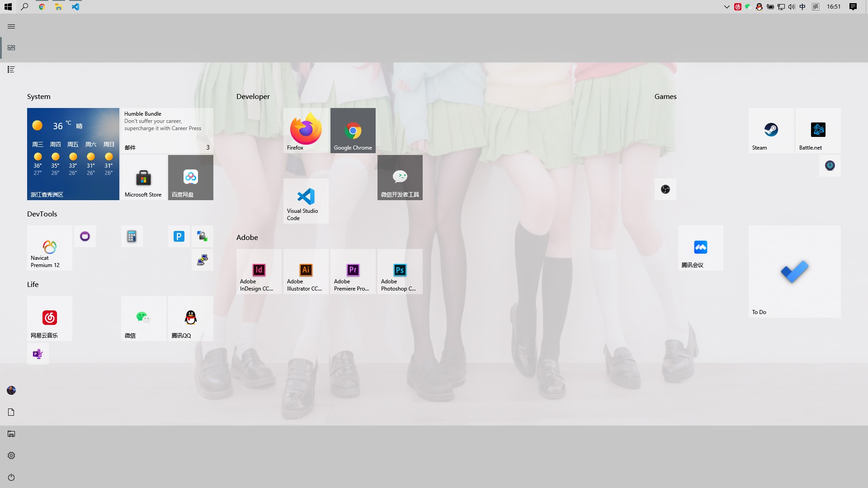Viewport: 868px width, 488px height.
Task: Open Settings from Start sidebar
Action: pos(11,455)
